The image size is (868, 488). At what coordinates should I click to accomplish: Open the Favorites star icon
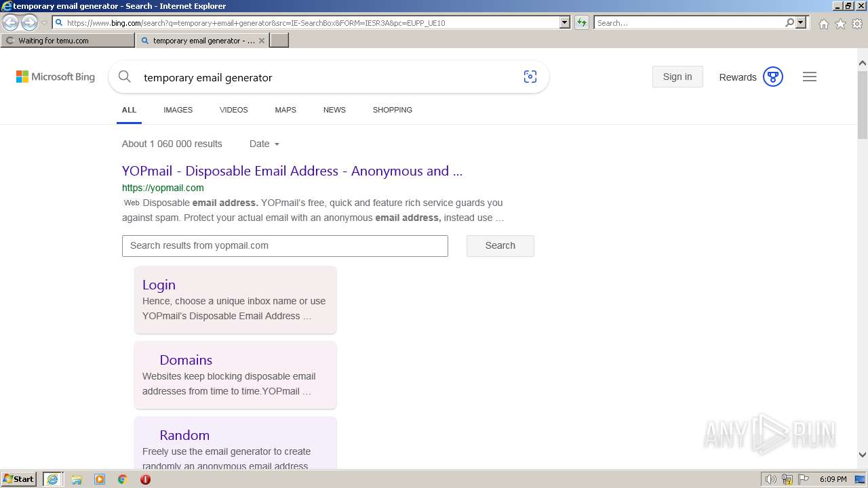(x=840, y=24)
